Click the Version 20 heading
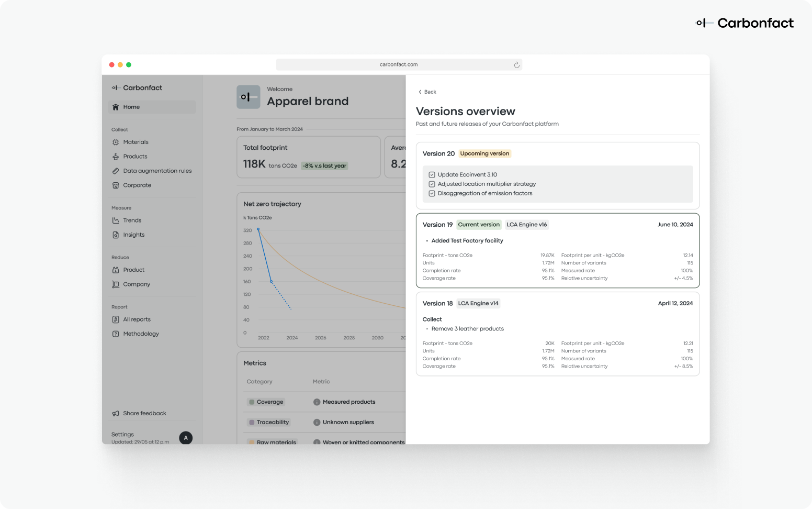The width and height of the screenshot is (812, 509). 438,153
